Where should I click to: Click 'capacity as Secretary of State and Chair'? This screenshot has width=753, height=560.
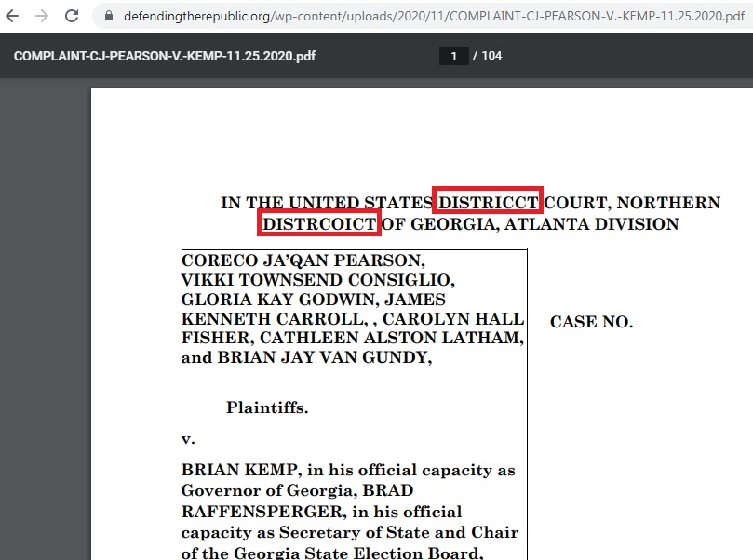[350, 533]
